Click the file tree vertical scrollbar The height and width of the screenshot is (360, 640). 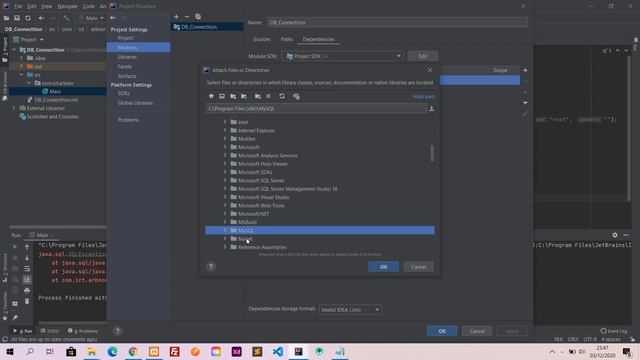[x=432, y=153]
